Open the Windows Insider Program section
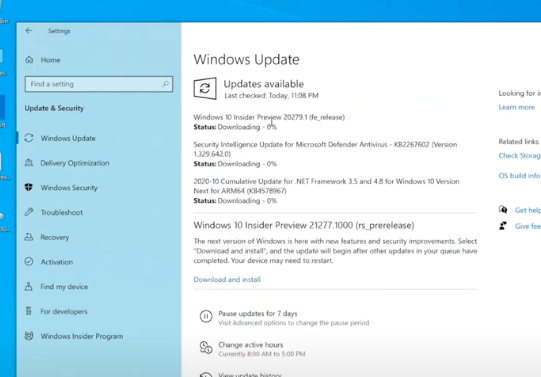Image resolution: width=541 pixels, height=377 pixels. 82,336
